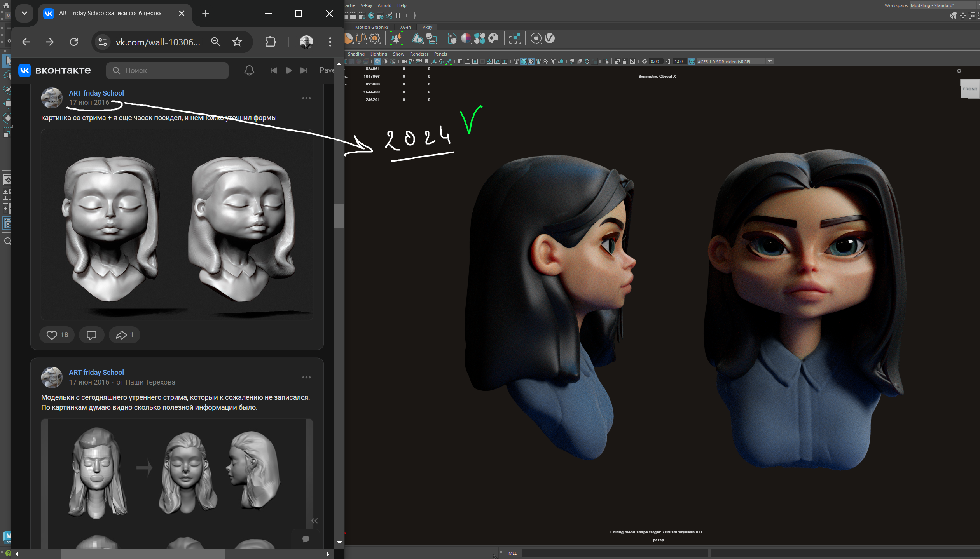Click the Renderer tab in viewport
Screen dimensions: 980x559
click(419, 54)
